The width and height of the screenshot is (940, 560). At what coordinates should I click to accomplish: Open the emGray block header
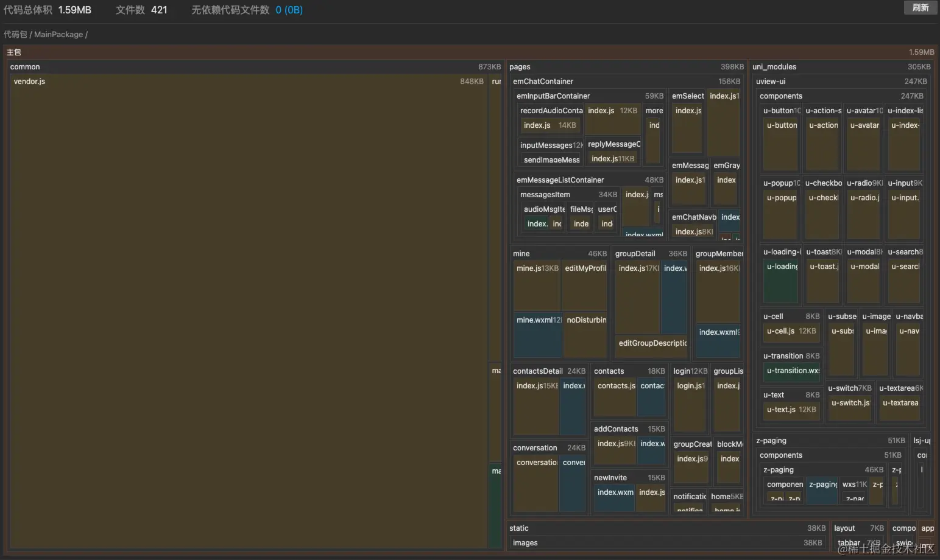[x=726, y=166]
